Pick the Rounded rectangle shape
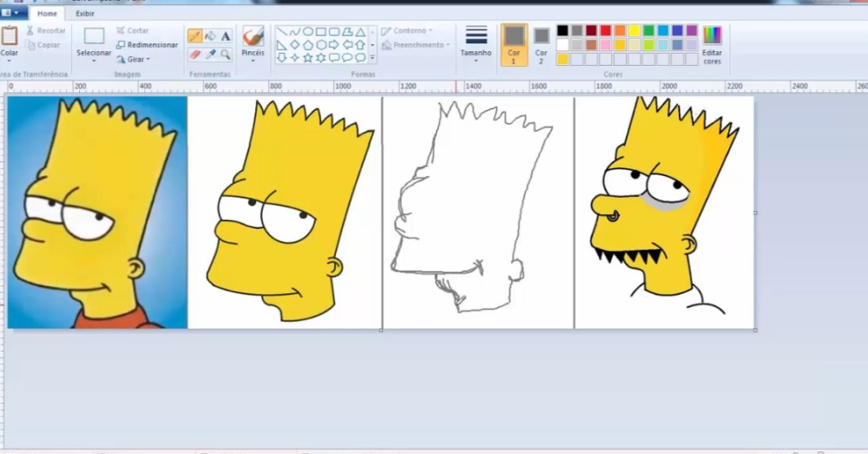The height and width of the screenshot is (454, 868). coord(334,31)
